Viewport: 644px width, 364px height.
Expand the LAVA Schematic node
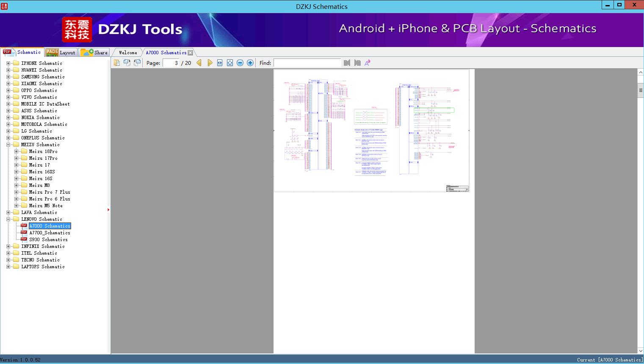pos(8,212)
